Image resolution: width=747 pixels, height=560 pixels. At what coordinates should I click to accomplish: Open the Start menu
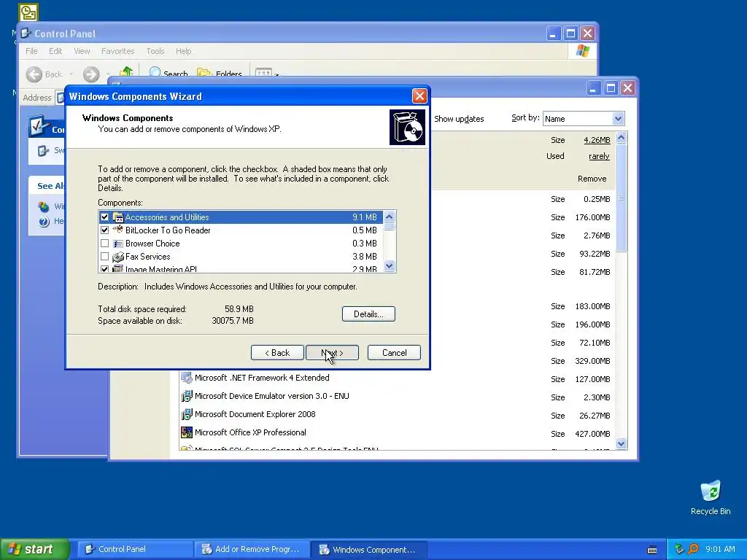tap(35, 549)
